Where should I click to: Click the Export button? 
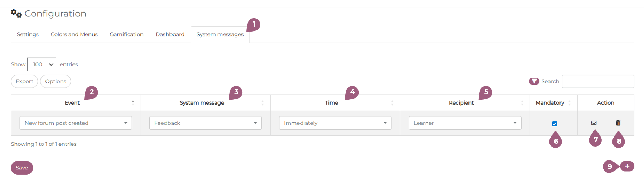[x=24, y=81]
